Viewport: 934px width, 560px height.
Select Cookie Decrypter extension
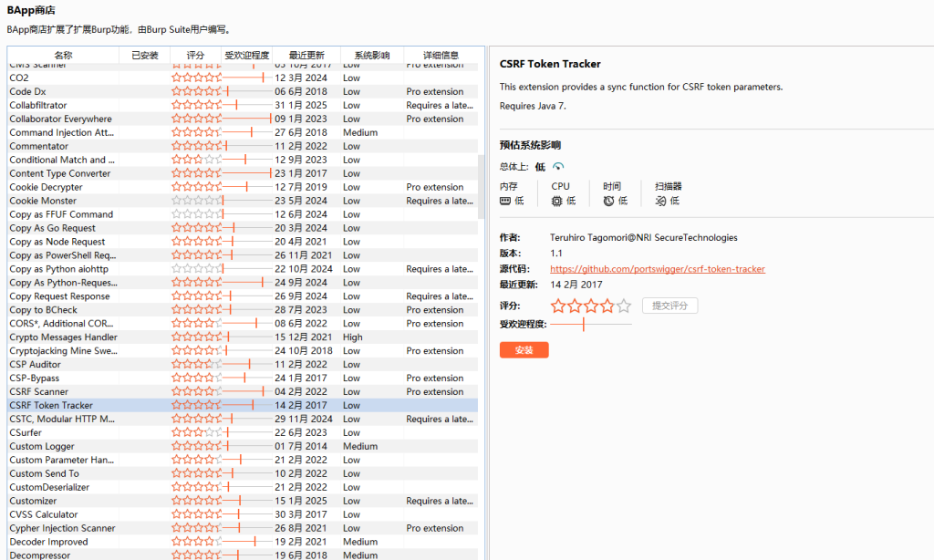click(x=243, y=187)
